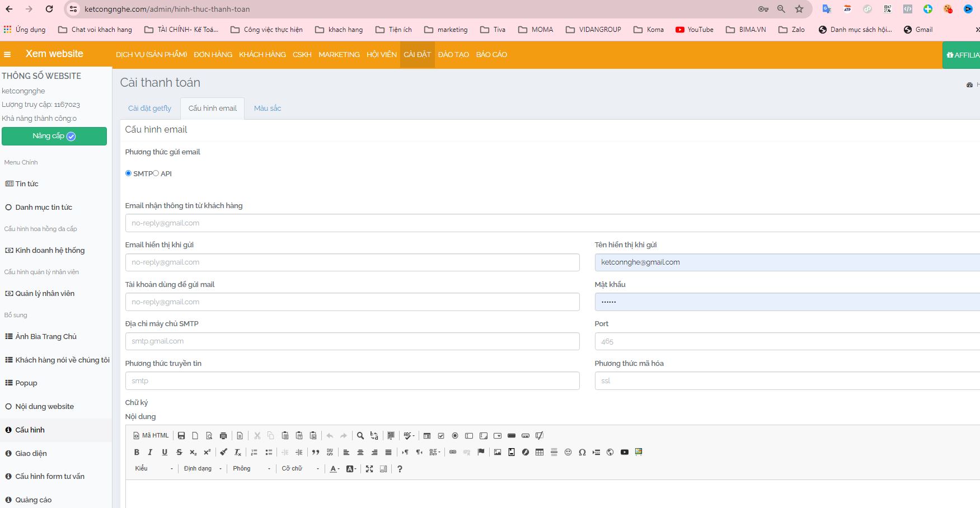Open the MARKETING menu
Image resolution: width=980 pixels, height=508 pixels.
pos(339,54)
